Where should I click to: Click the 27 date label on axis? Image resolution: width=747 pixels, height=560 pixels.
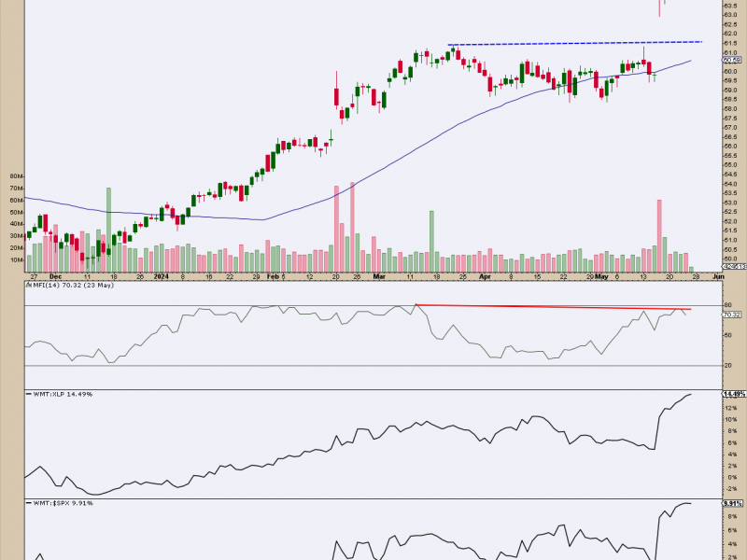click(x=34, y=276)
